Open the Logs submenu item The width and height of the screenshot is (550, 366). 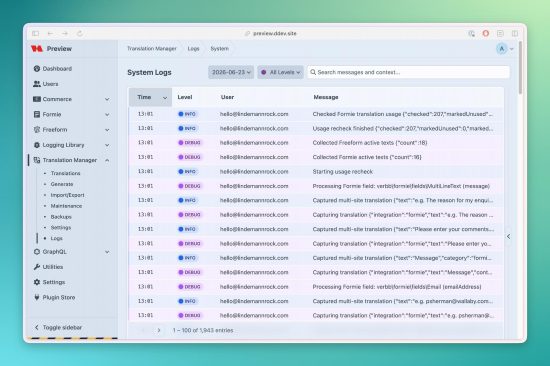(x=56, y=238)
